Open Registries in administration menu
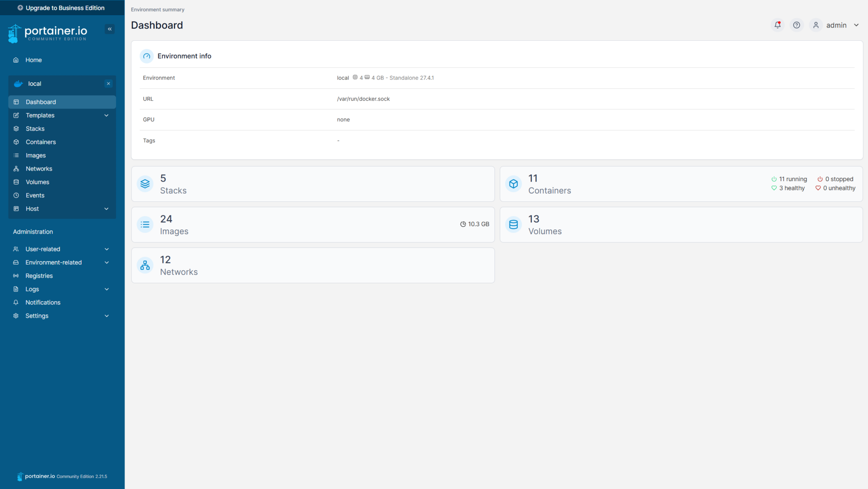Viewport: 868px width, 489px height. [39, 276]
